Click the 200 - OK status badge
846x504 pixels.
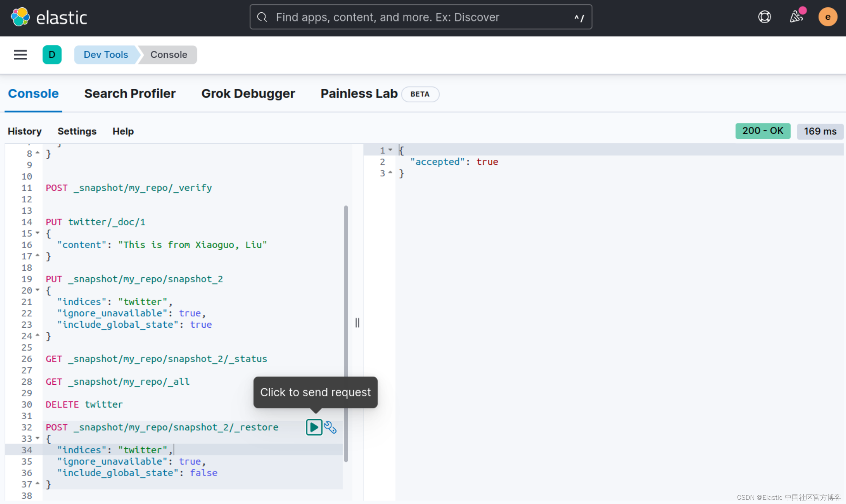[x=763, y=131]
